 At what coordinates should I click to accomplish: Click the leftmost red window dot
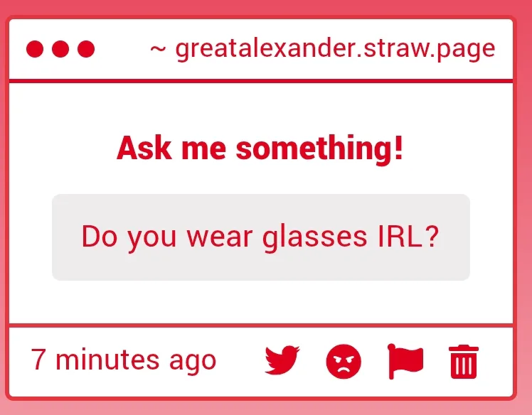tap(36, 49)
